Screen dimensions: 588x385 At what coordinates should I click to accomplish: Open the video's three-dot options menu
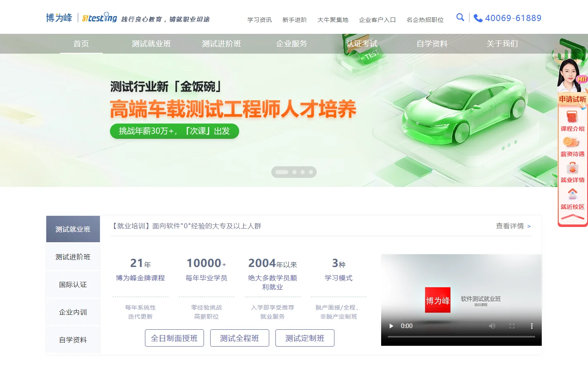[532, 326]
